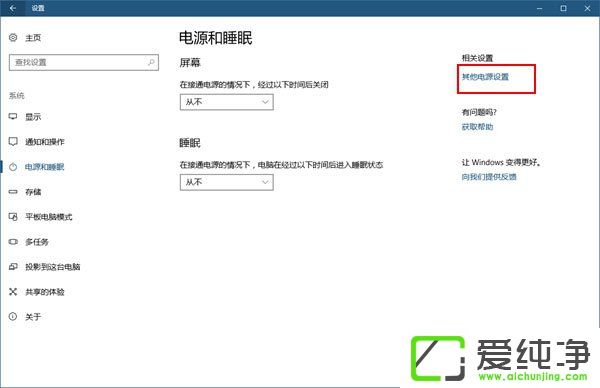Click the 投影到这台电脑 projector icon
This screenshot has height=388, width=600.
(13, 267)
